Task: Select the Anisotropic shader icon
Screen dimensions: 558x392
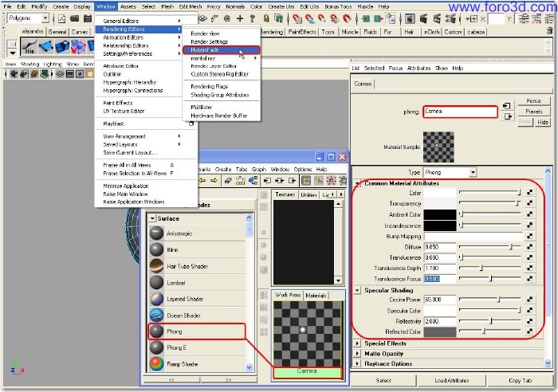Action: 156,233
